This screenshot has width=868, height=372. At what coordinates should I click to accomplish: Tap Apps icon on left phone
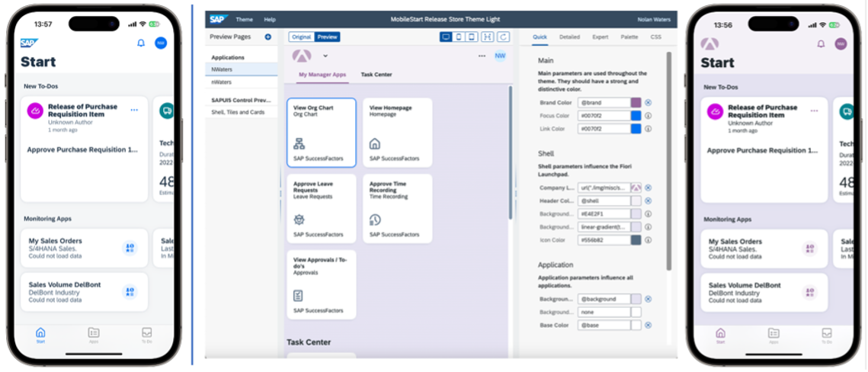click(x=94, y=335)
